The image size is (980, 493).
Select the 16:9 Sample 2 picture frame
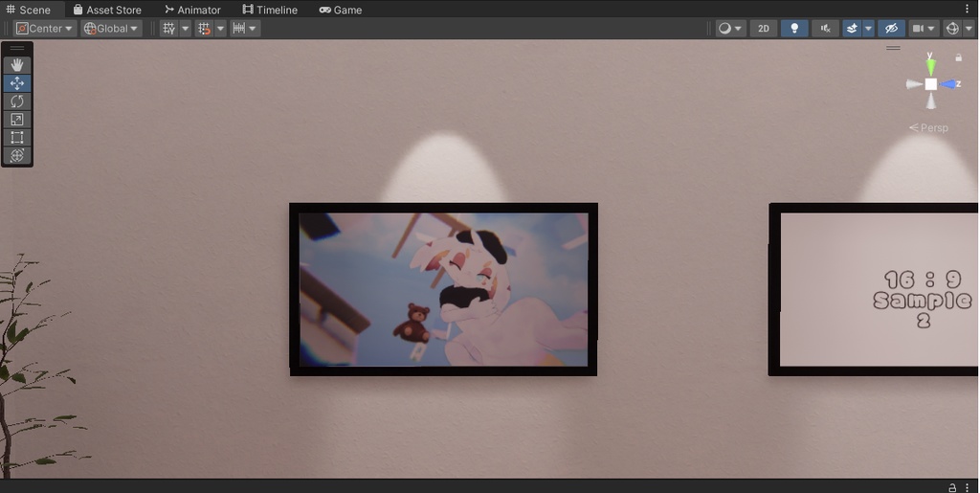(873, 289)
